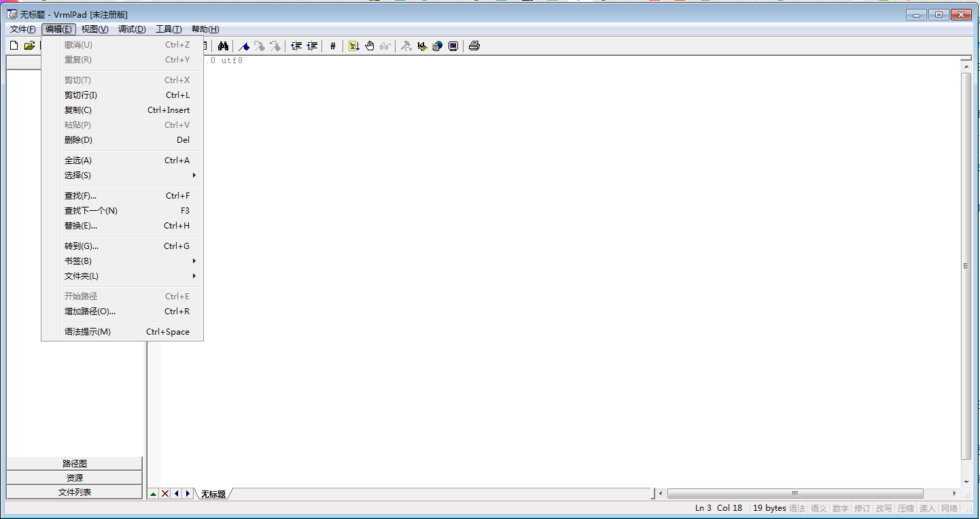Expand the 选择(S) submenu
Image resolution: width=980 pixels, height=519 pixels.
122,175
